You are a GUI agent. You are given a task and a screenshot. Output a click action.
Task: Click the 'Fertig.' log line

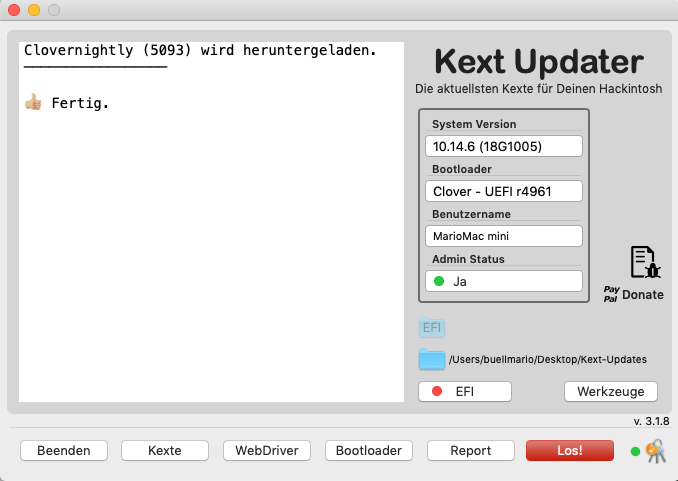(x=80, y=103)
